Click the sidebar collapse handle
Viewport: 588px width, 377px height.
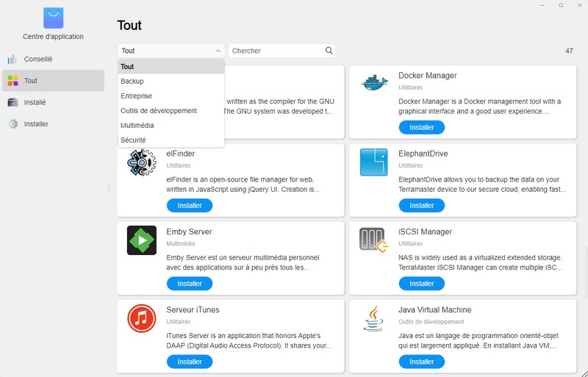pos(109,188)
